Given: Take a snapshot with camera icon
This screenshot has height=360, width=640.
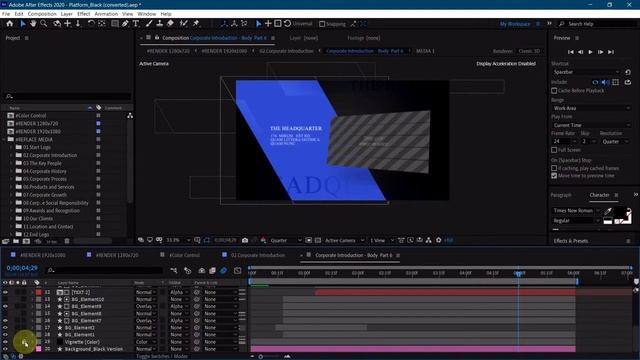Looking at the screenshot, I should 245,240.
